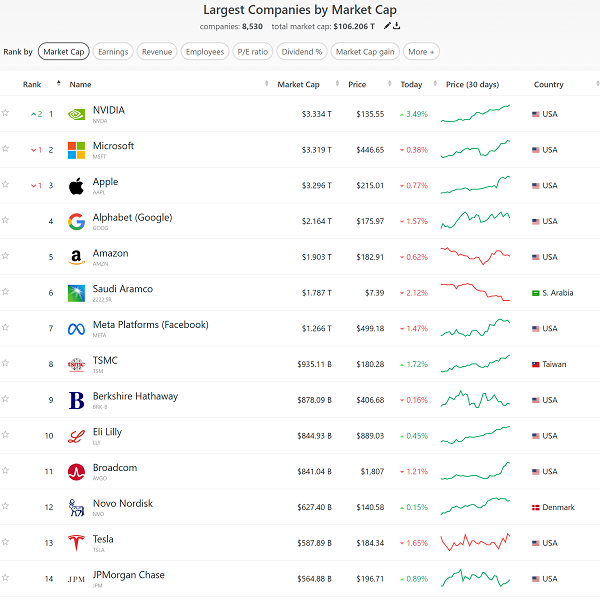
Task: Click the JPM logo icon
Action: tap(76, 579)
